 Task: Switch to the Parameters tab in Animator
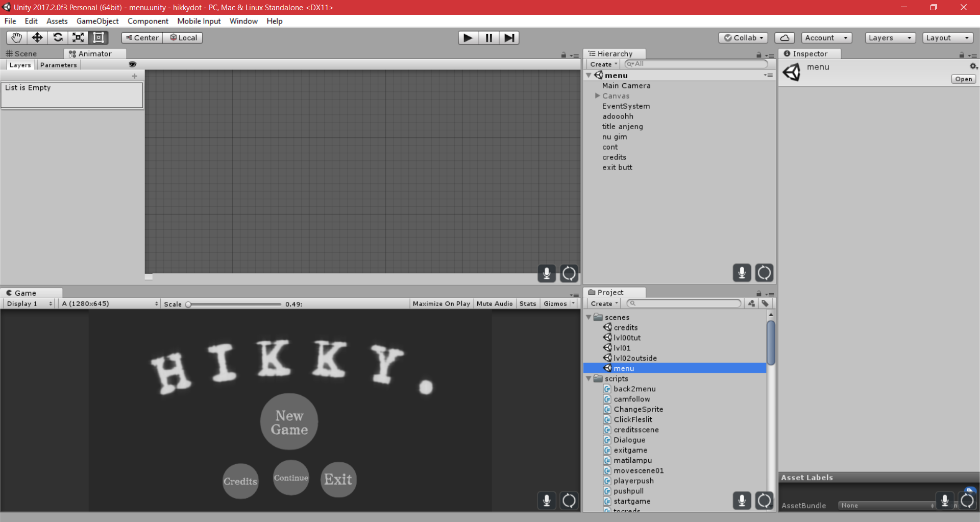click(x=59, y=65)
